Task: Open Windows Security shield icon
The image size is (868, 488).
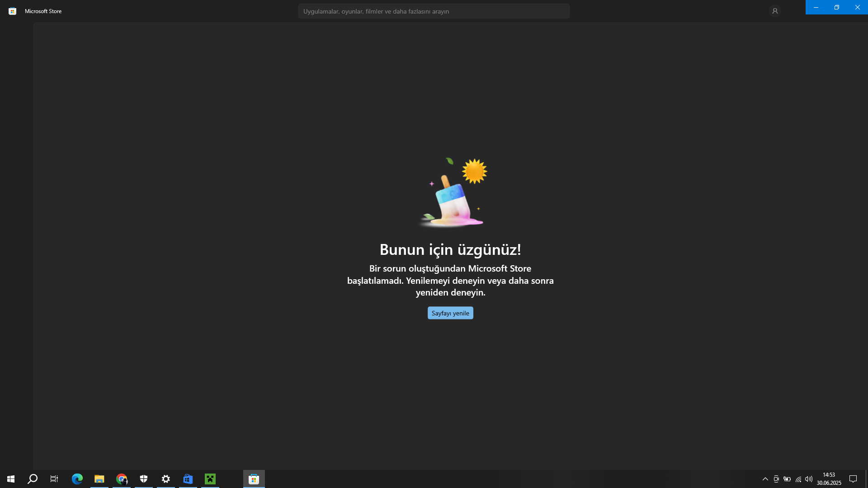Action: click(144, 479)
